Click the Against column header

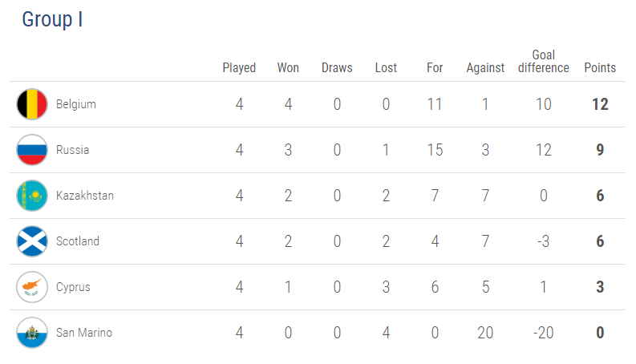[485, 68]
